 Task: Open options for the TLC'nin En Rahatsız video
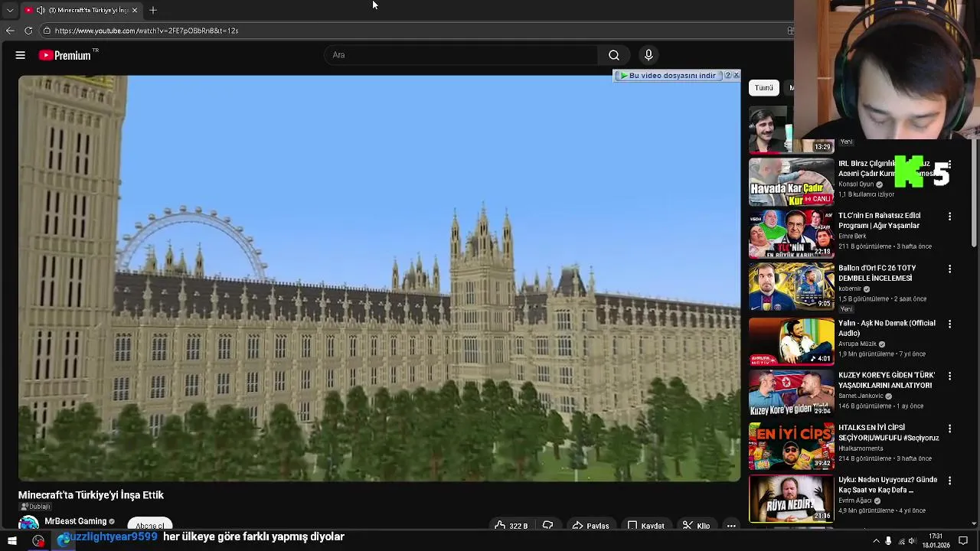pos(949,217)
